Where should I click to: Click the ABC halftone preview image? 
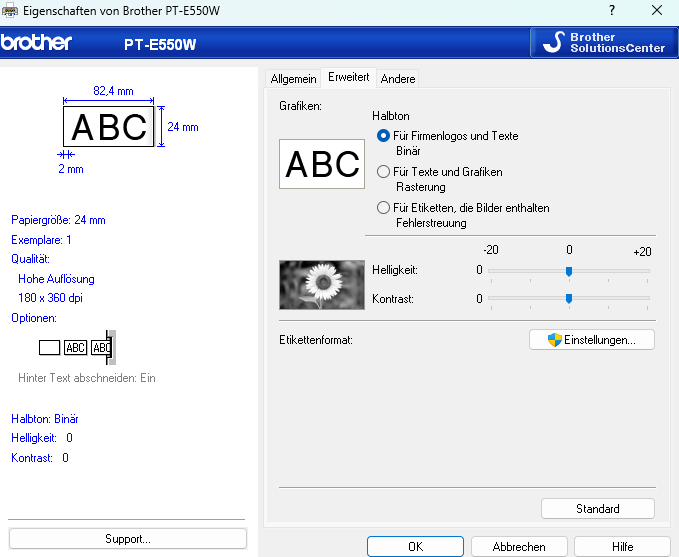[x=320, y=164]
